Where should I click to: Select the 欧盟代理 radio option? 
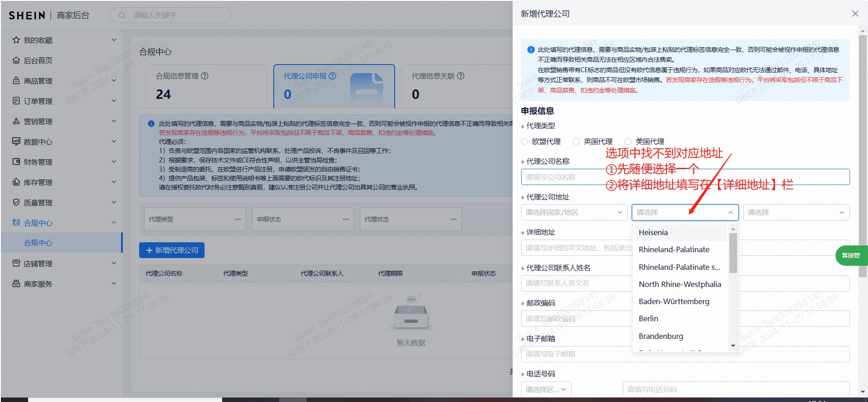[x=524, y=142]
